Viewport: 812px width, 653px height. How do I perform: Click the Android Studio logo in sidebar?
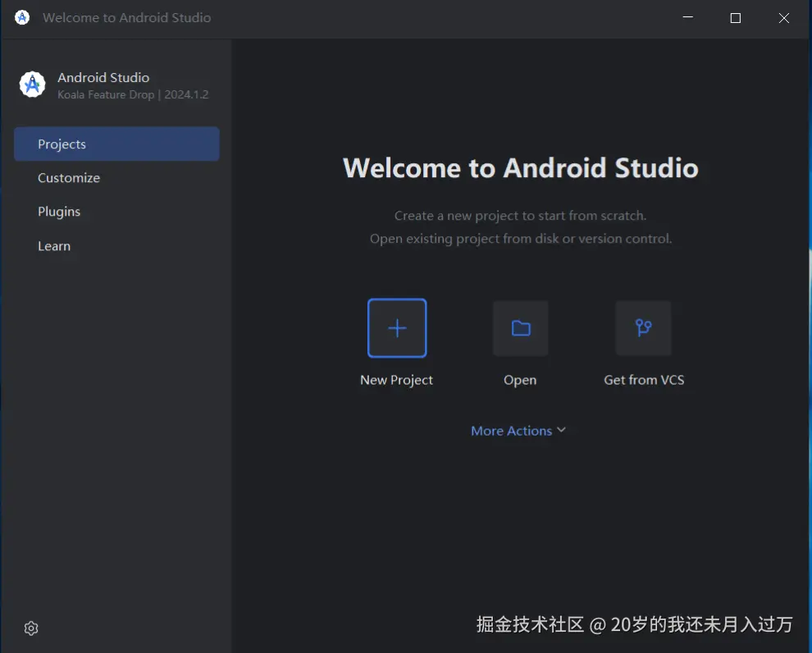pyautogui.click(x=33, y=84)
